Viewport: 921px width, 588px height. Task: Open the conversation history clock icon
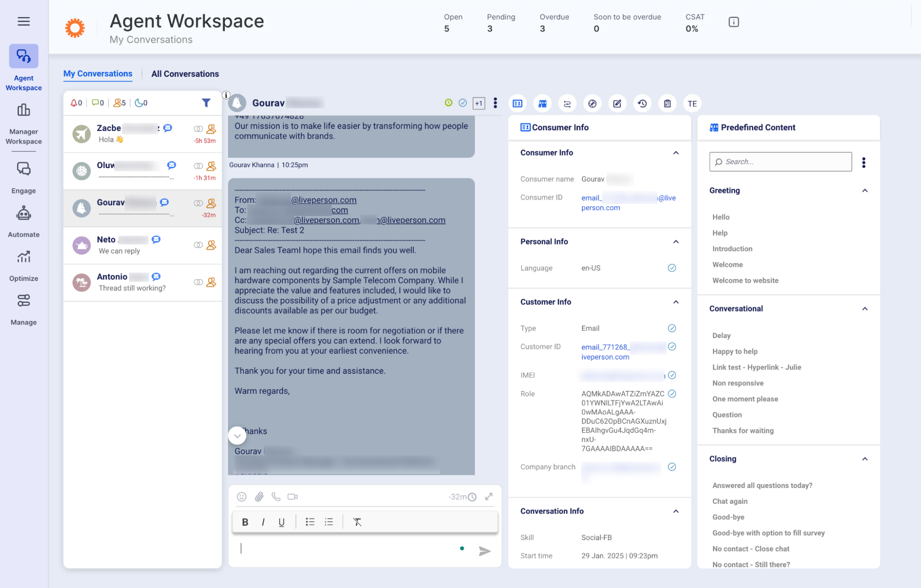(642, 104)
